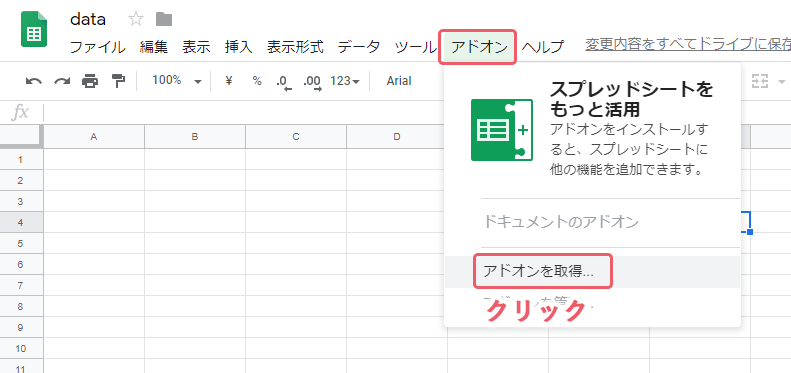Decrease decimal places
The image size is (791, 373).
coord(284,81)
